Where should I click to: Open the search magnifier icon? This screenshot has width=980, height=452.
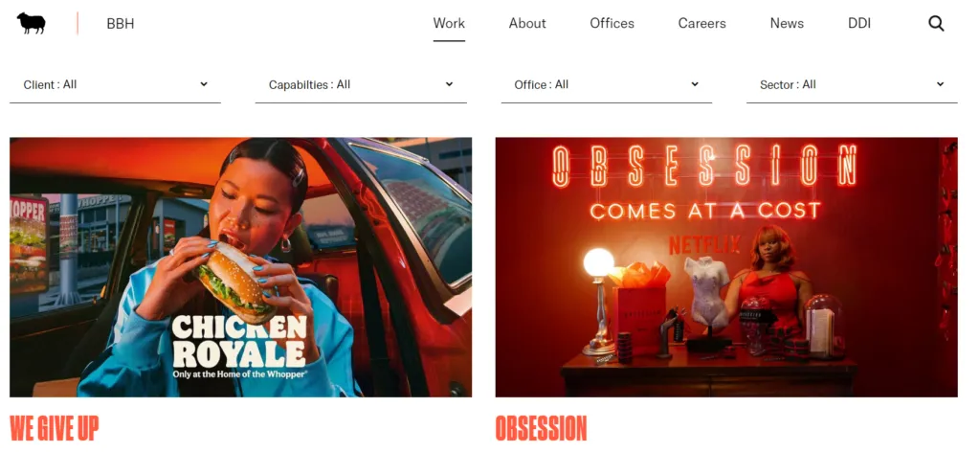[x=936, y=24]
